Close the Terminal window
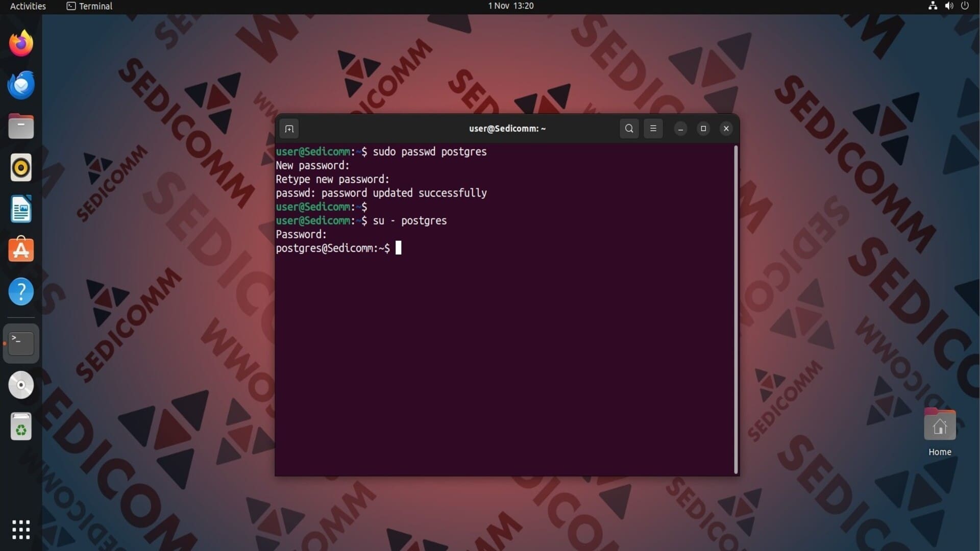This screenshot has width=980, height=551. click(x=726, y=129)
